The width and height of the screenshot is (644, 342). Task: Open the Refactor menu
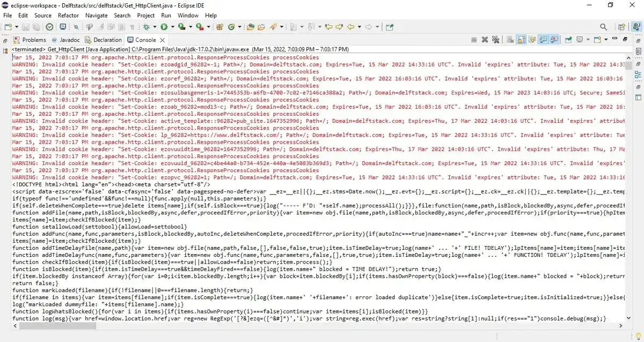68,16
